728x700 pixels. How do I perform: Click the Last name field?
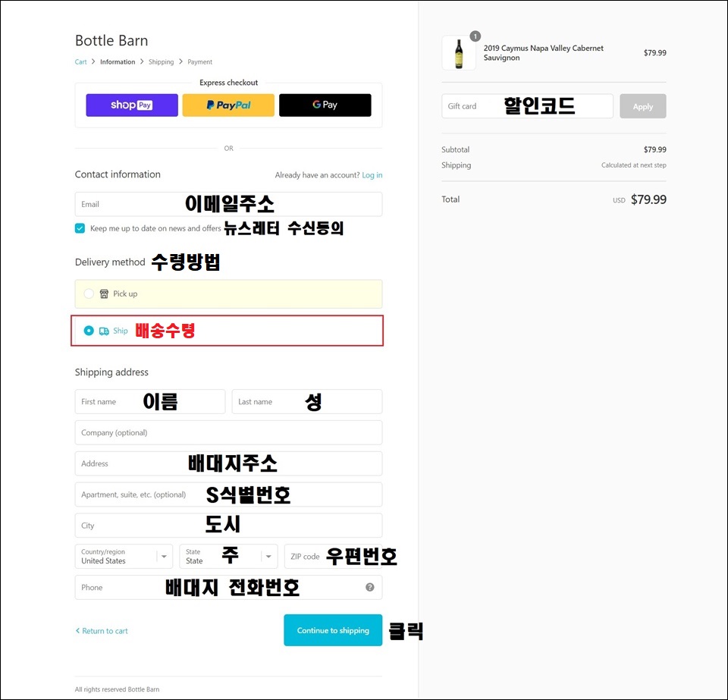point(307,401)
